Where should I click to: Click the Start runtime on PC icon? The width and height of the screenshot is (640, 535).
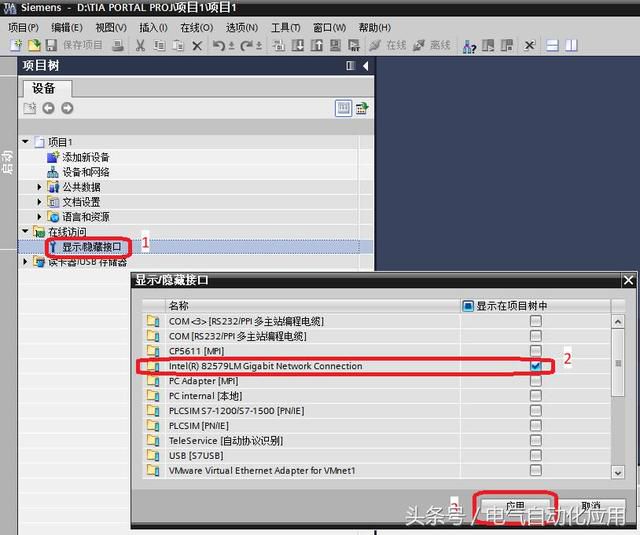[x=354, y=45]
